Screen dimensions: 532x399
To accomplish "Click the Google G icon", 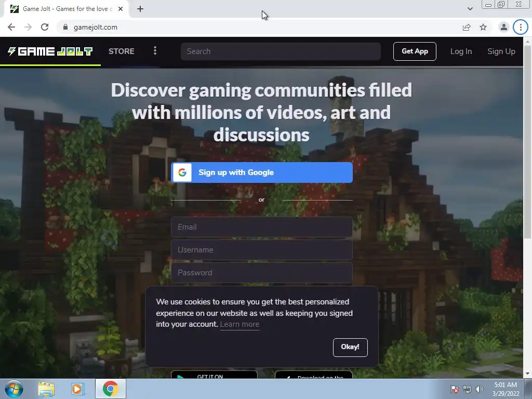I will coord(182,172).
